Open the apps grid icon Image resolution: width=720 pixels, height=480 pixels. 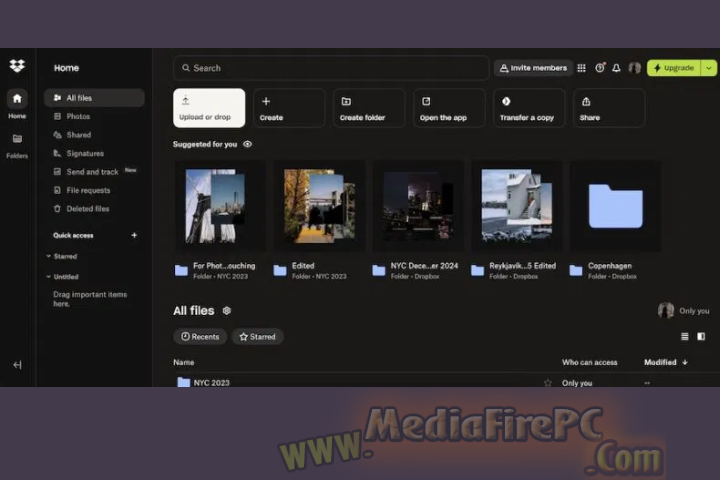click(x=581, y=68)
